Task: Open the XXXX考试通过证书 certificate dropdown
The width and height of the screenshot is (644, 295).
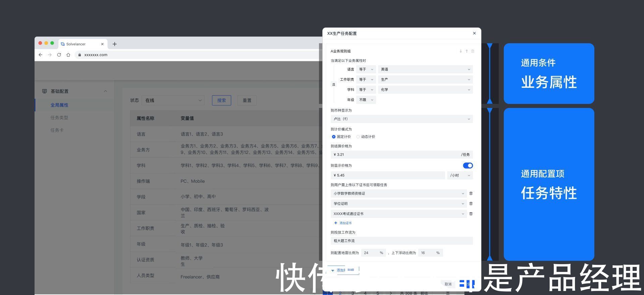Action: coord(398,214)
